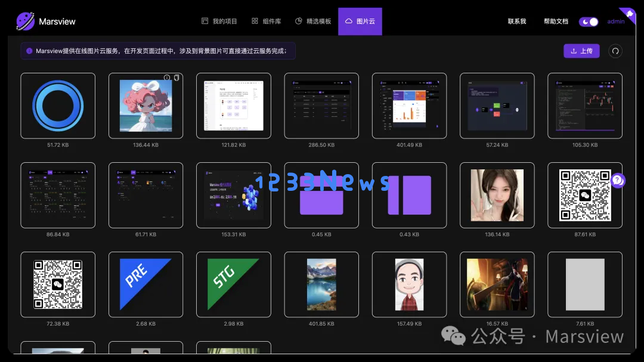Select the dark table screenshot 286.50 KB
644x362 pixels.
tap(321, 106)
